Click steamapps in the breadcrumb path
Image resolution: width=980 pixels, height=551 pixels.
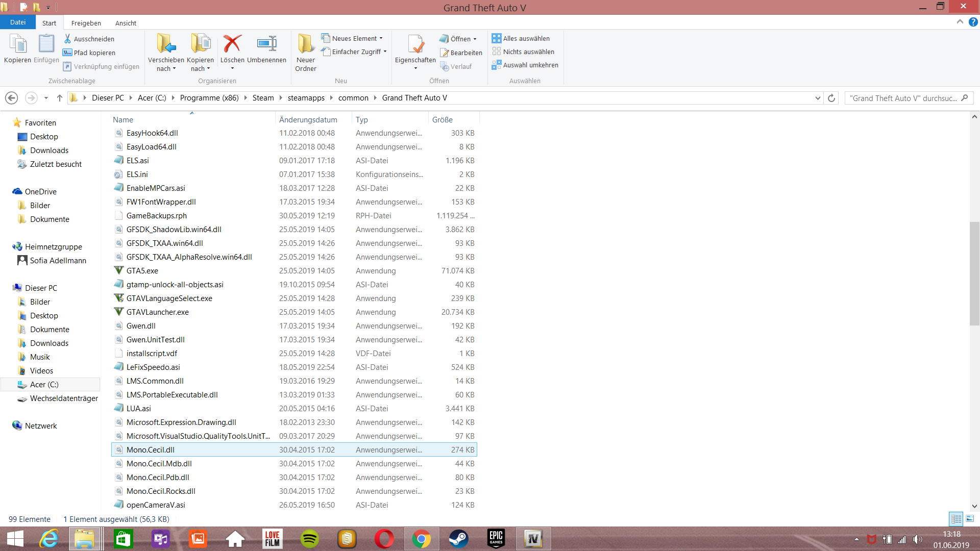[x=306, y=98]
